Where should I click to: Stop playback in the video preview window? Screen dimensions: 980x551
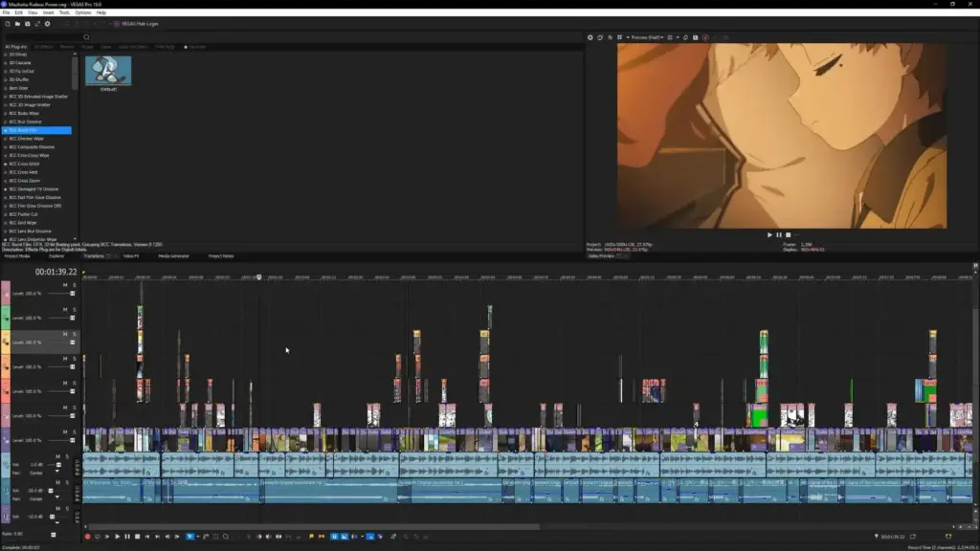[x=789, y=235]
